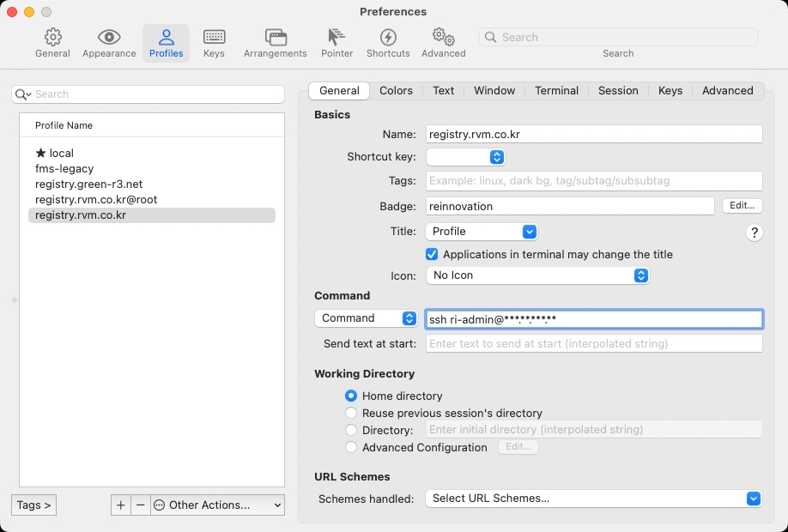Image resolution: width=788 pixels, height=532 pixels.
Task: Switch to the Terminal tab
Action: pos(556,91)
